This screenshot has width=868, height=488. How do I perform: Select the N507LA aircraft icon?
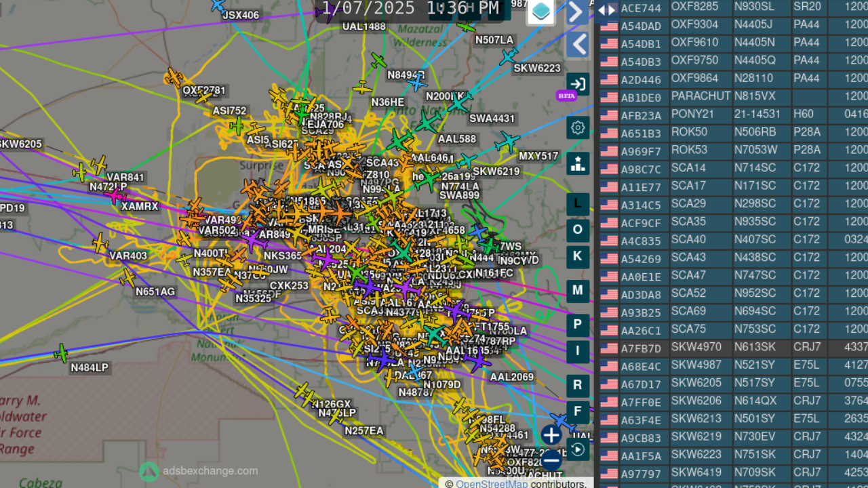[x=466, y=26]
